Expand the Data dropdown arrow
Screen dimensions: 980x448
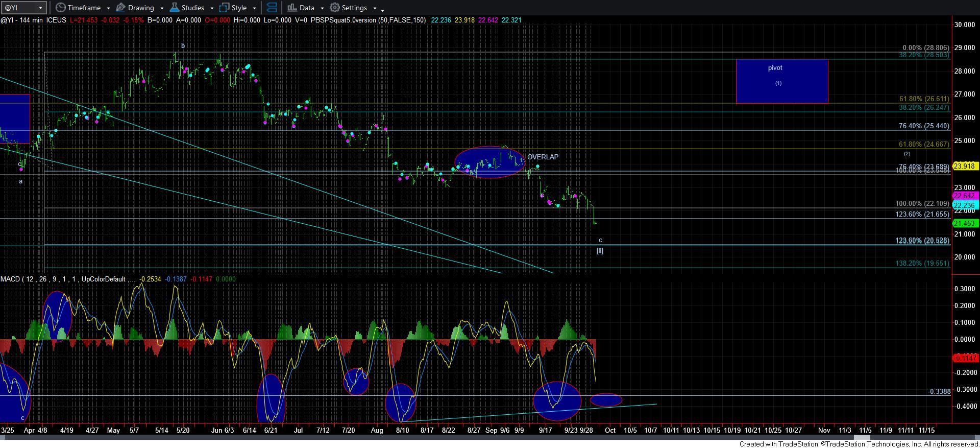[x=322, y=8]
